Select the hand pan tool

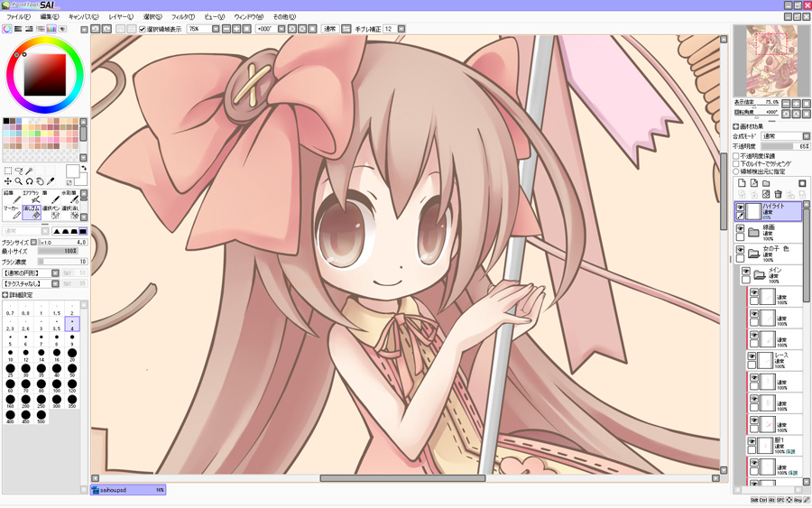click(x=40, y=181)
